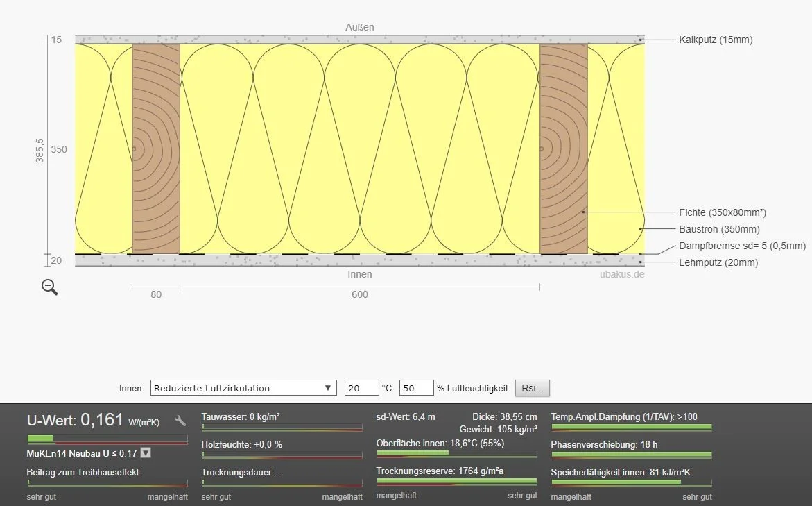Click the Speicherfähigkeit innen rating bar
This screenshot has height=506, width=812.
coord(631,482)
